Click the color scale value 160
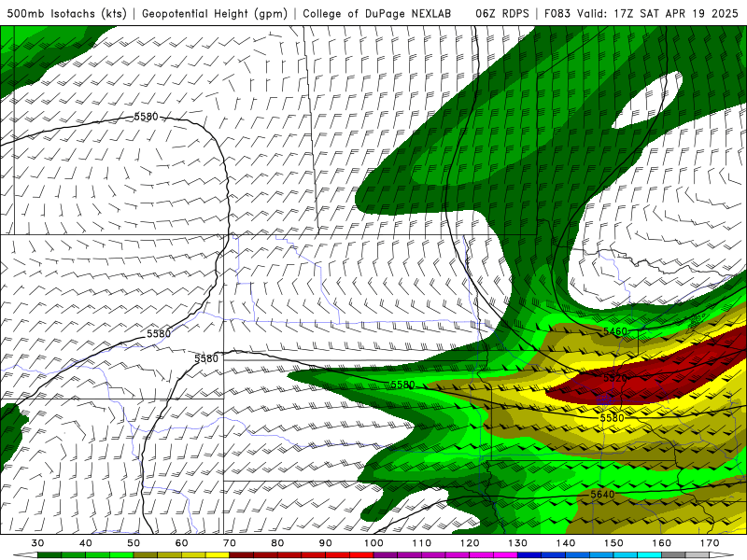Screen dimensions: 747x560 (x=662, y=543)
